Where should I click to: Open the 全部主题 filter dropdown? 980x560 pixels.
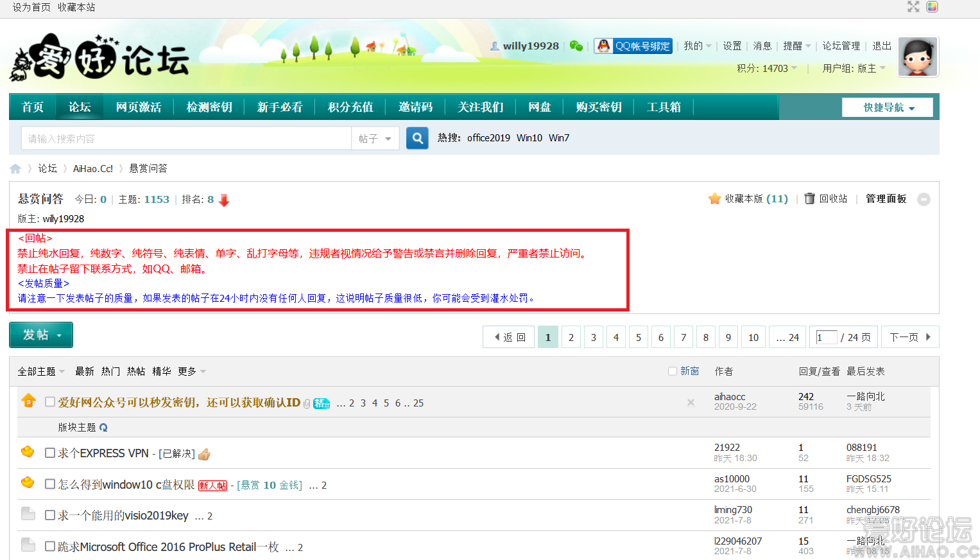[41, 371]
